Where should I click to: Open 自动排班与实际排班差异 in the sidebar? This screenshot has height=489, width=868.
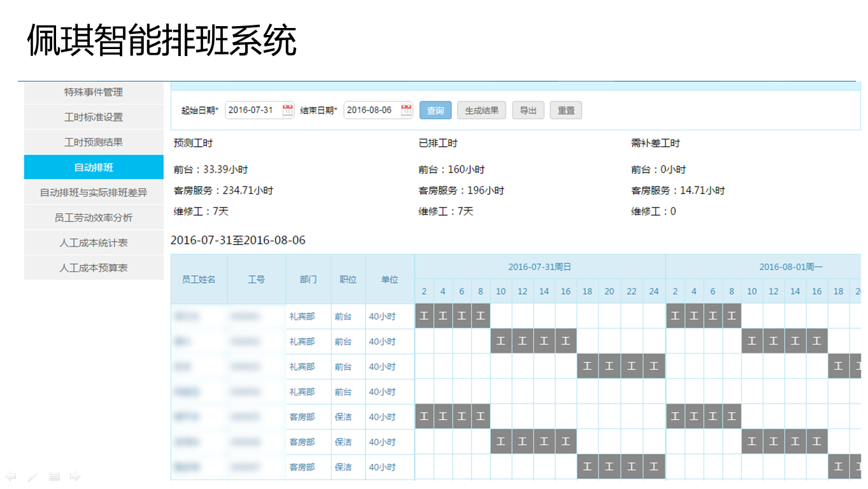[x=94, y=192]
